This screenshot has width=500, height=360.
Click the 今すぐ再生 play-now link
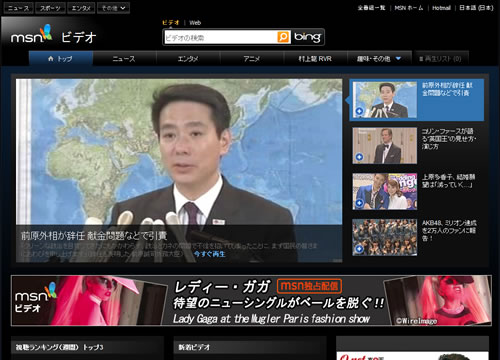[x=209, y=254]
